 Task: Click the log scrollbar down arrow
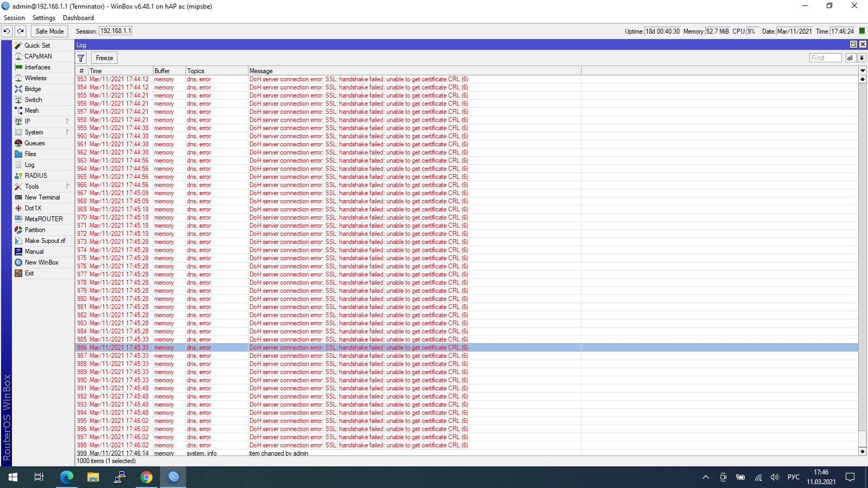pyautogui.click(x=863, y=451)
